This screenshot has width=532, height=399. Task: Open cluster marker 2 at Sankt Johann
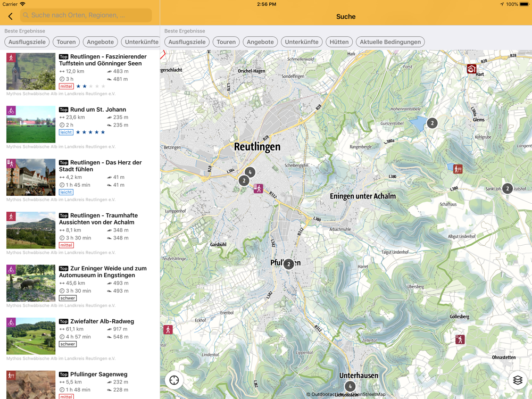click(508, 188)
